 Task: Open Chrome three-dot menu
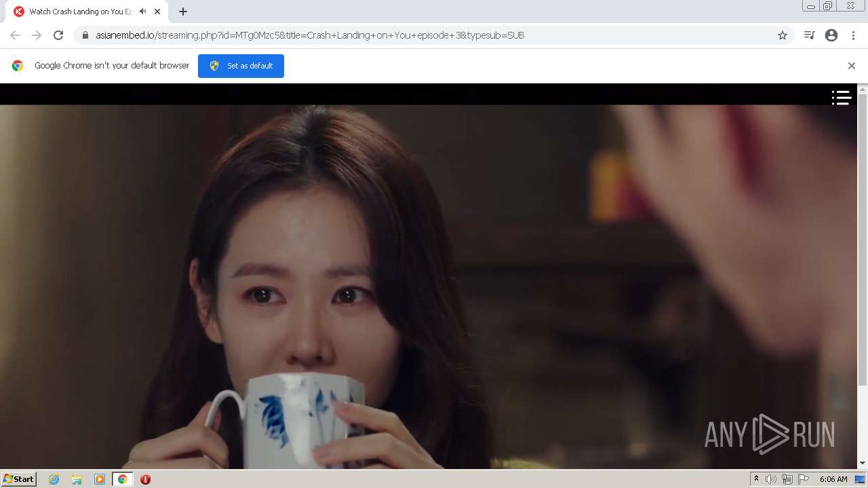tap(853, 35)
